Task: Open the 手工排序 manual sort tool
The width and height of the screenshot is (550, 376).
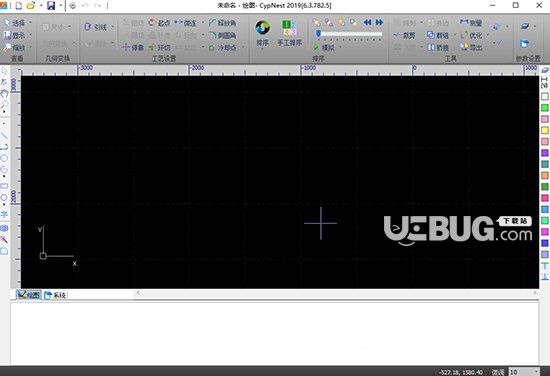Action: click(x=289, y=33)
